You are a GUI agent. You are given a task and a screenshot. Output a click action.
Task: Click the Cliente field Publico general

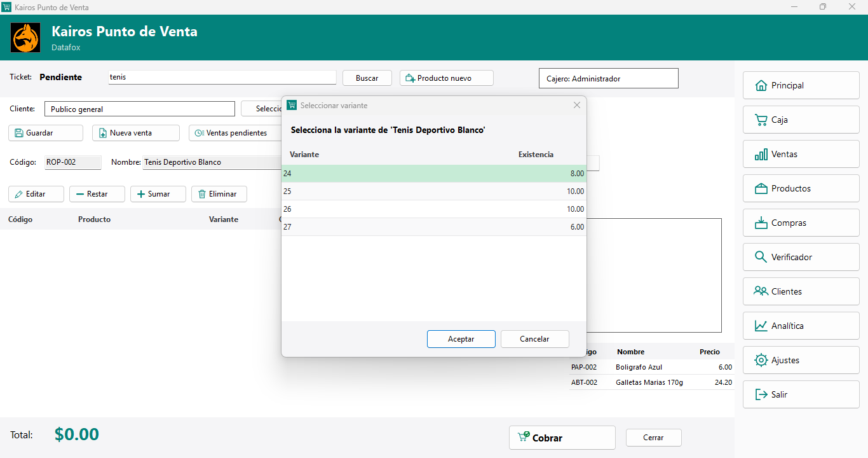point(140,109)
